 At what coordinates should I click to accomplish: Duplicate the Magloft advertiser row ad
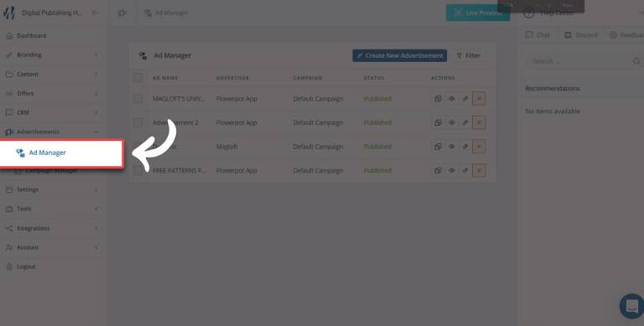[439, 147]
